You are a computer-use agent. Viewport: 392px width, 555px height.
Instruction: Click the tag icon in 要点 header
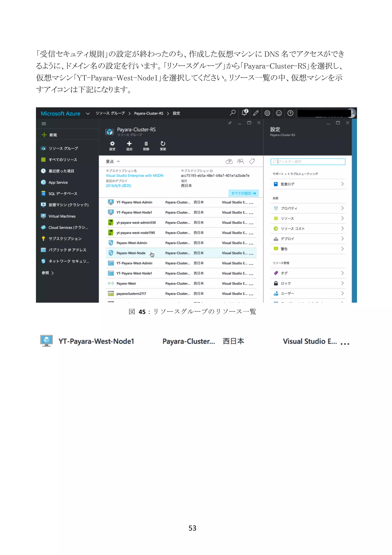[x=252, y=161]
